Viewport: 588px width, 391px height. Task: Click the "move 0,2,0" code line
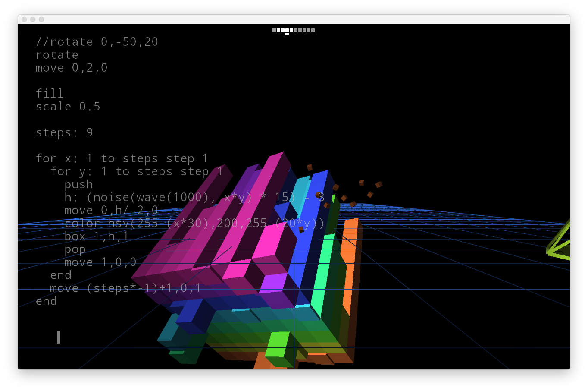point(72,68)
